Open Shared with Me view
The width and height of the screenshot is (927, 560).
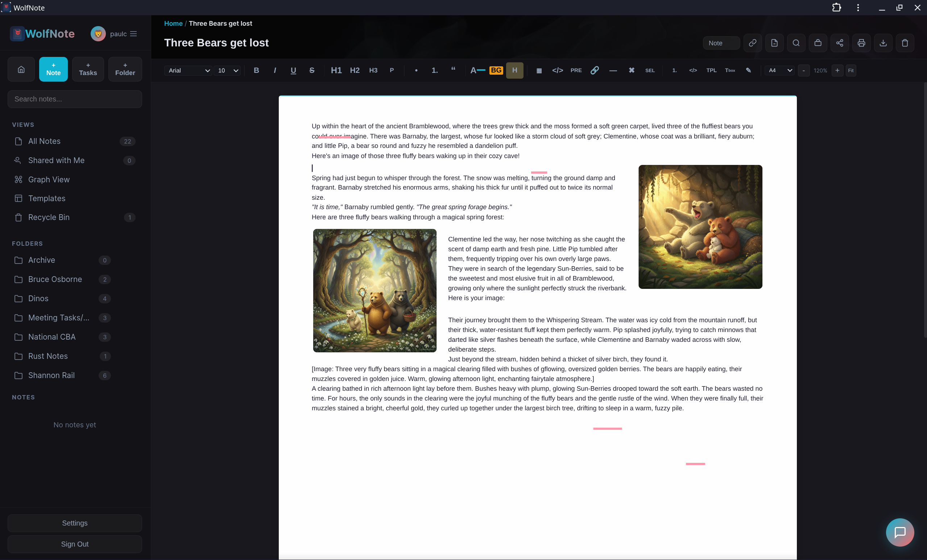click(74, 161)
